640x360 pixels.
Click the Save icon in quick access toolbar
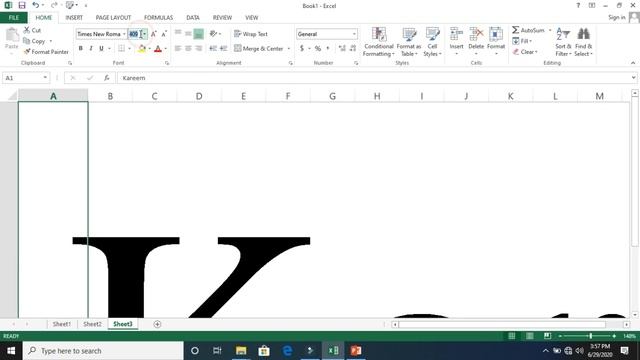pyautogui.click(x=22, y=5)
